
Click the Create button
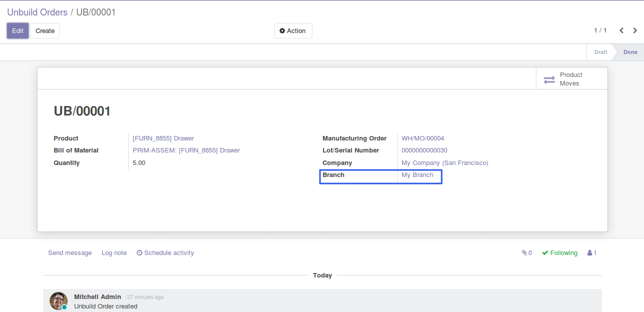pyautogui.click(x=45, y=31)
